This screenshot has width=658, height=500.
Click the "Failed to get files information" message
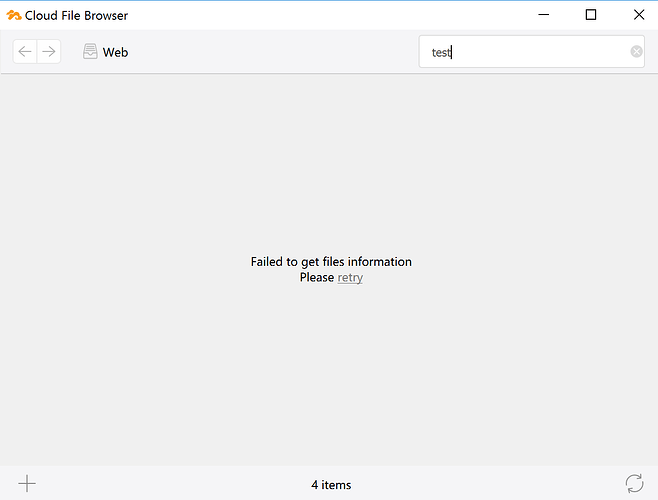pos(331,262)
